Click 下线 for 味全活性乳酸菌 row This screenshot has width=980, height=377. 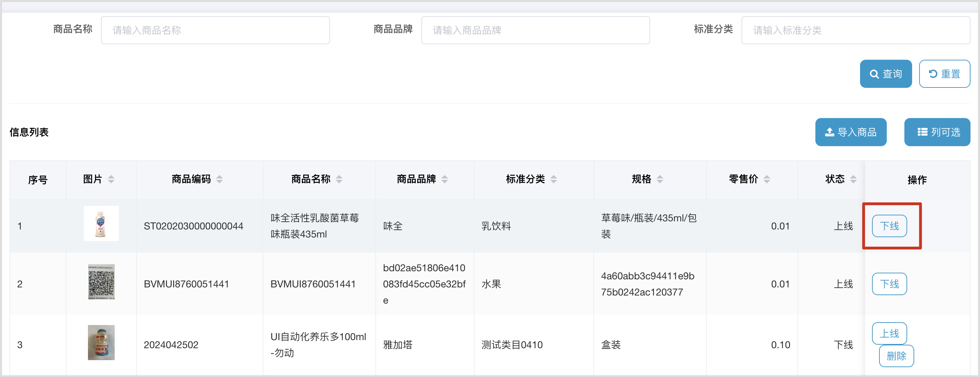889,226
